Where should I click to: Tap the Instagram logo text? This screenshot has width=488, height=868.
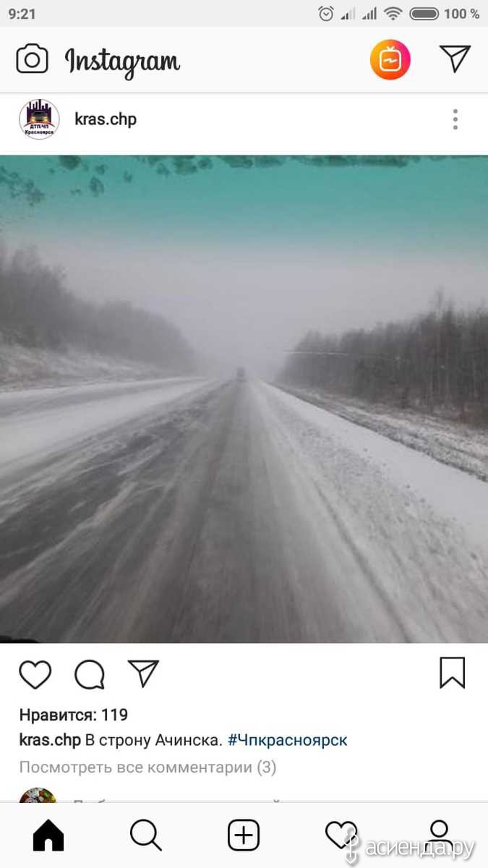coord(122,61)
